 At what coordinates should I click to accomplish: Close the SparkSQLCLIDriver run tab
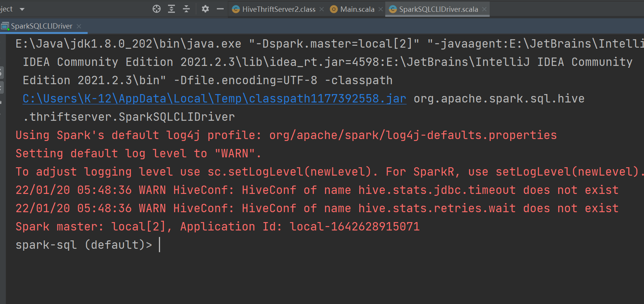[x=79, y=26]
